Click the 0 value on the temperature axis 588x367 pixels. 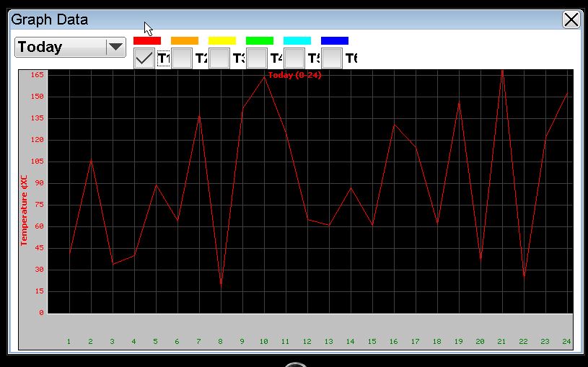41,313
